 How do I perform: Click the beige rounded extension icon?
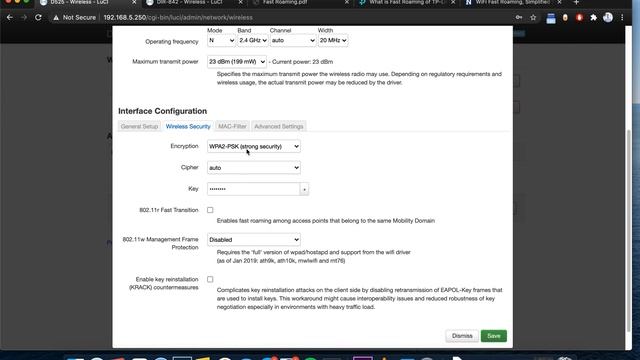(x=565, y=18)
